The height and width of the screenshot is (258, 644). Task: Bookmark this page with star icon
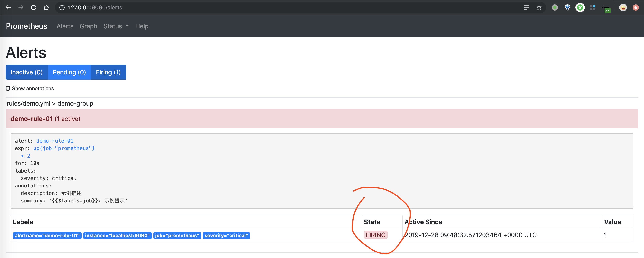539,7
